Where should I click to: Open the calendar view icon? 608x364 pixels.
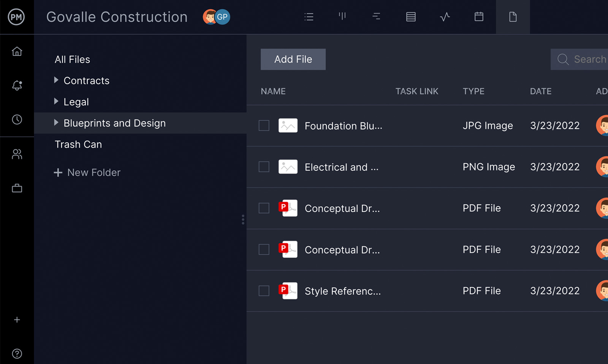479,16
